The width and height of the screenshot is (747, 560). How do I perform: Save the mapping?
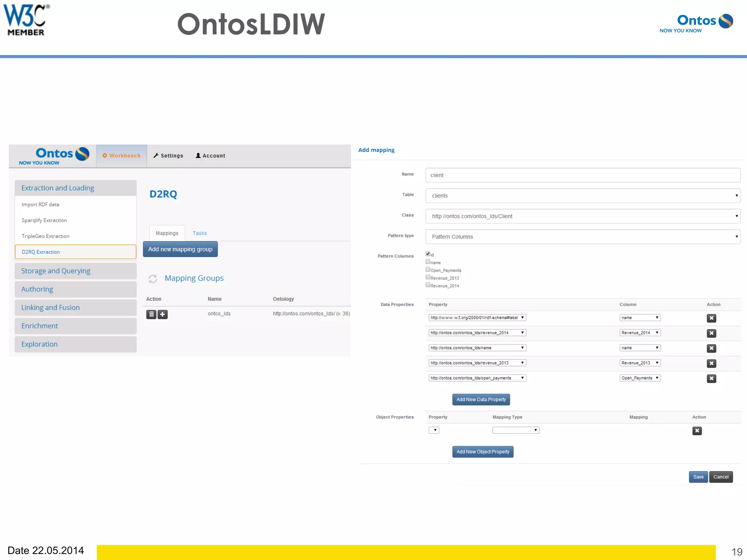pos(698,477)
